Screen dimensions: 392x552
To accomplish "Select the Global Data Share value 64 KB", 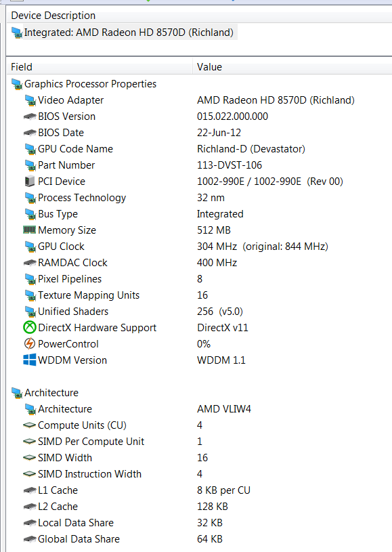I will click(x=210, y=539).
